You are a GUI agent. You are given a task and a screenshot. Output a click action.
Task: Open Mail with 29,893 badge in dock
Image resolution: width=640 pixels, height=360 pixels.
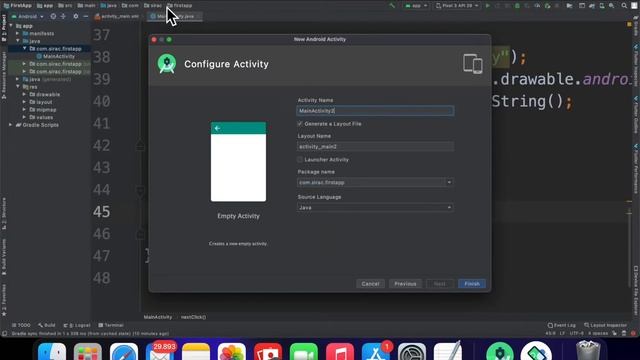coord(160,351)
